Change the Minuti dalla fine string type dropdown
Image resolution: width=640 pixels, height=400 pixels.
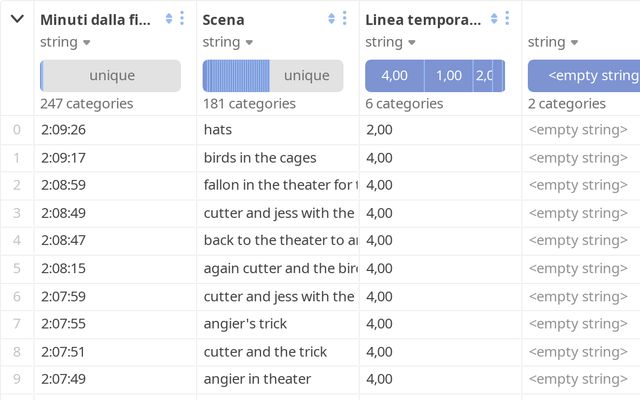point(66,42)
